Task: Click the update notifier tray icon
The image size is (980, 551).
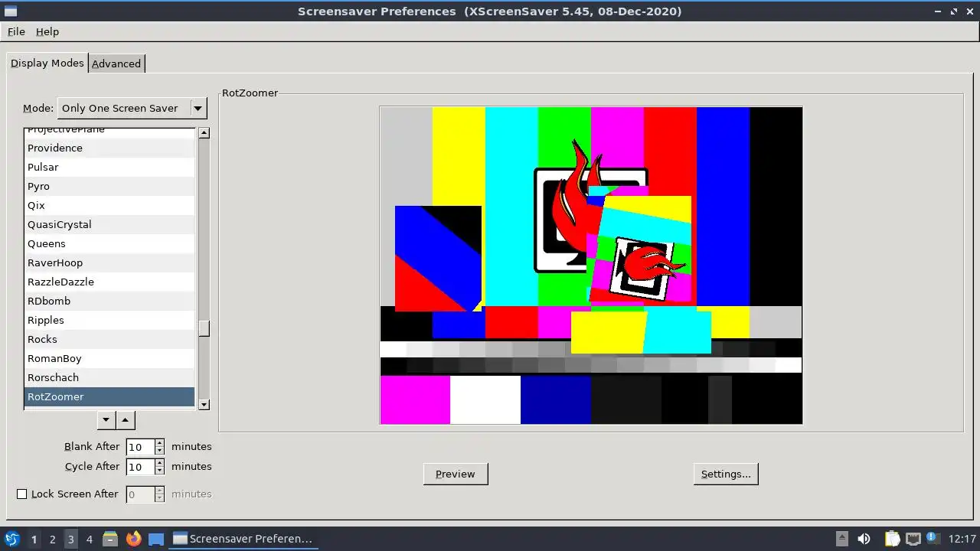Action: click(x=933, y=539)
